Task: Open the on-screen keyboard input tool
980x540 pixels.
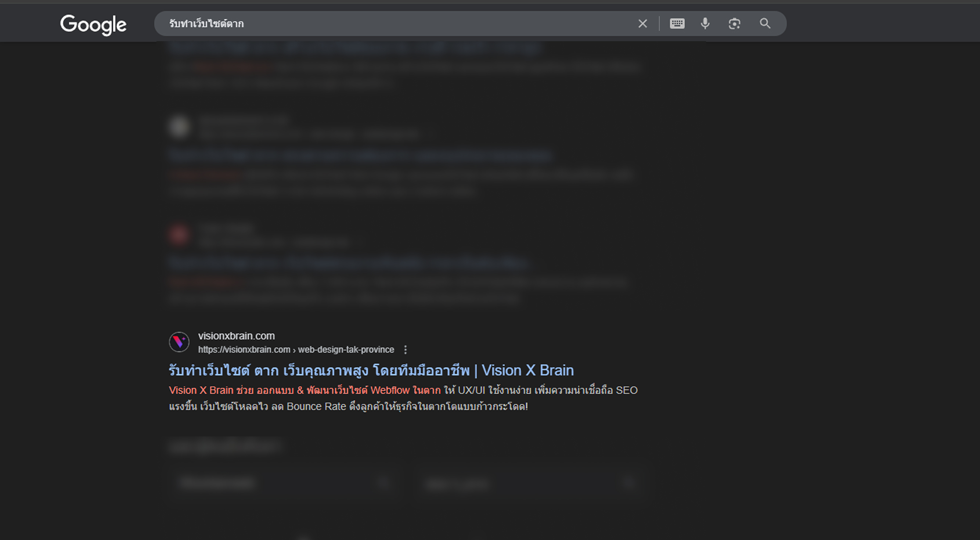Action: point(677,24)
